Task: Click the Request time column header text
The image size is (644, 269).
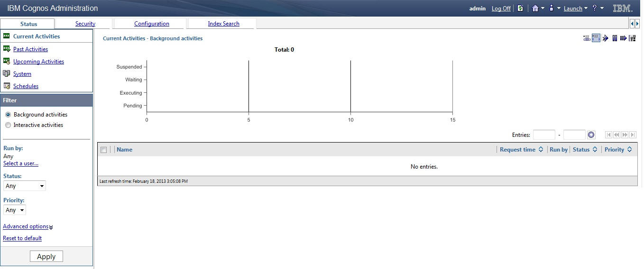Action: point(517,150)
